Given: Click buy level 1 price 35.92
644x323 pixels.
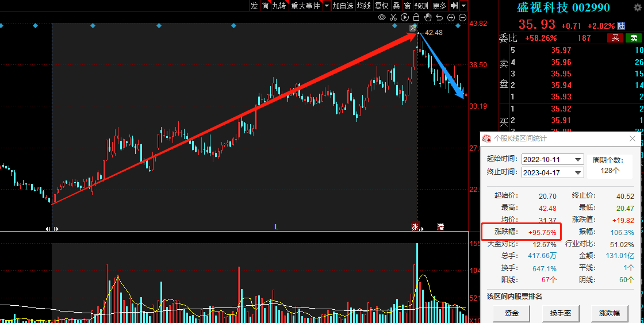Looking at the screenshot, I should tap(561, 109).
